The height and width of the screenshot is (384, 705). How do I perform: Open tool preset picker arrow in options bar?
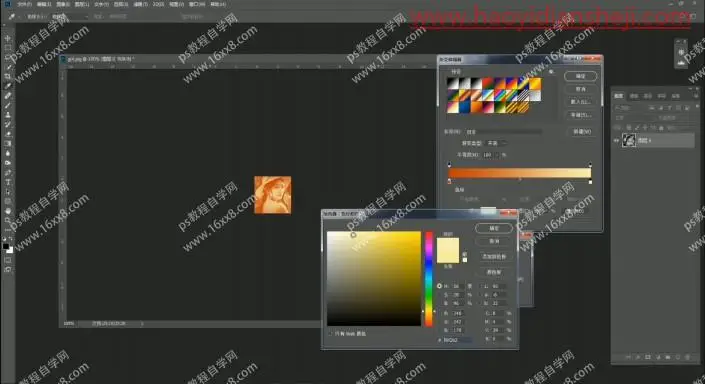[x=19, y=17]
